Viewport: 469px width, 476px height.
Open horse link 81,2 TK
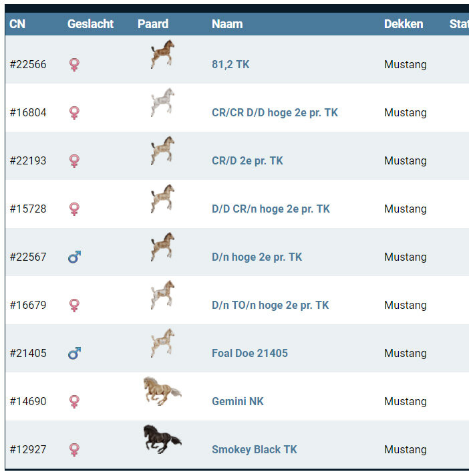pos(230,65)
